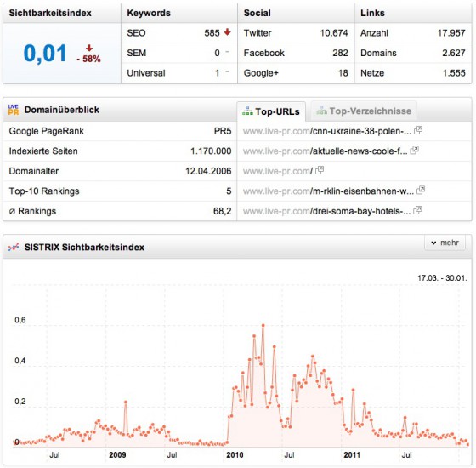Click the Google PageRank value PR5
Image resolution: width=476 pixels, height=468 pixels.
coord(223,131)
